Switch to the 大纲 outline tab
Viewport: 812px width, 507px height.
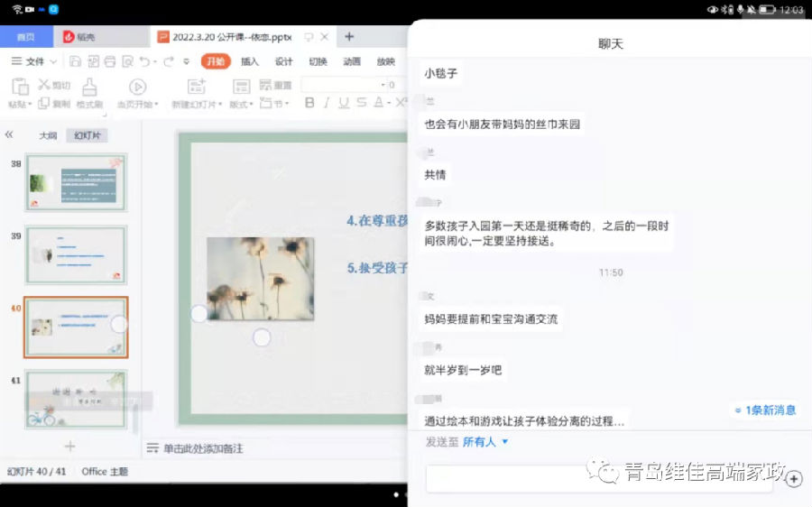pos(48,135)
